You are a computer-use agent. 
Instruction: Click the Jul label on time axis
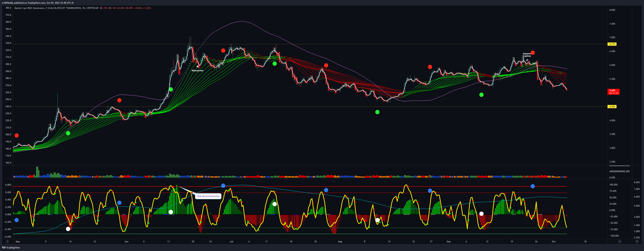[x=232, y=242]
